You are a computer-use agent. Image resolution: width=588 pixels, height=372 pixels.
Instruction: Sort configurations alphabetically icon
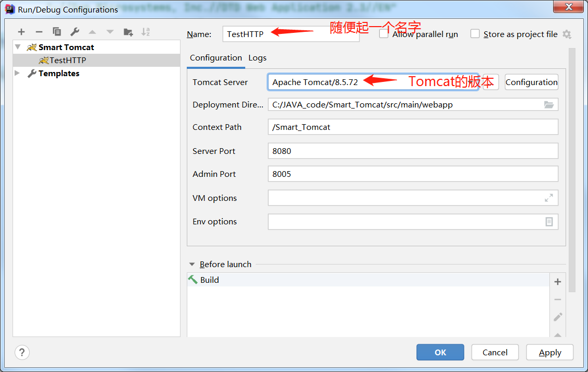pos(146,32)
